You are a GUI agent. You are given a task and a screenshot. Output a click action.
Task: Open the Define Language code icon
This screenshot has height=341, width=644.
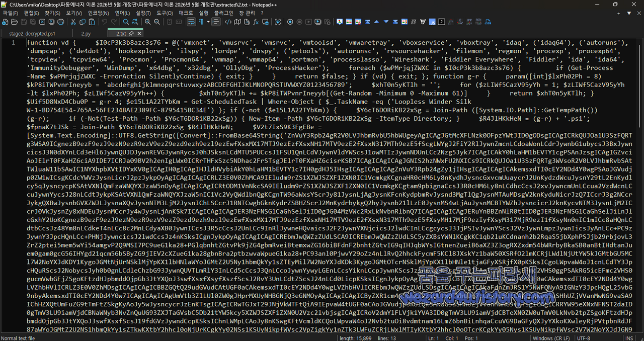pyautogui.click(x=228, y=22)
